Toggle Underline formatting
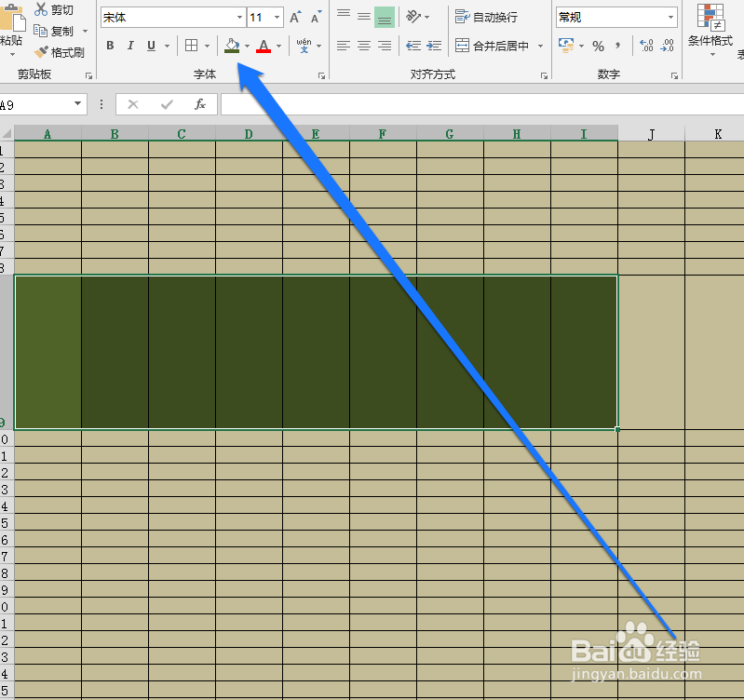Screen dimensions: 744x700 click(x=152, y=46)
